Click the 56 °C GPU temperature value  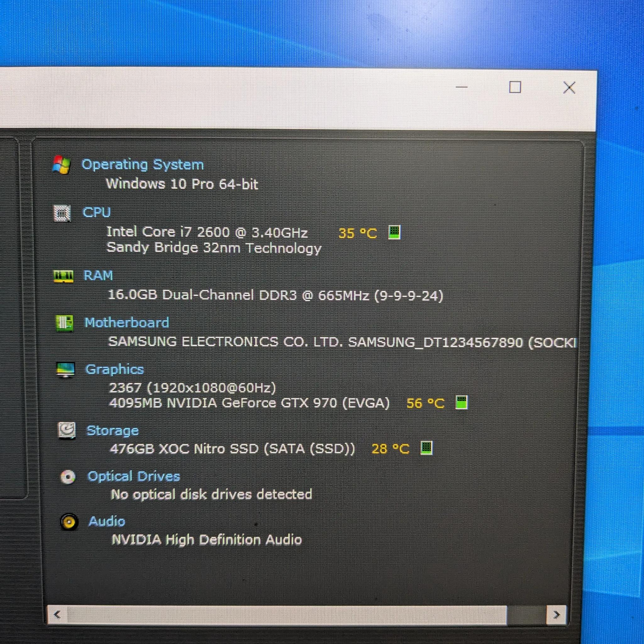click(425, 403)
